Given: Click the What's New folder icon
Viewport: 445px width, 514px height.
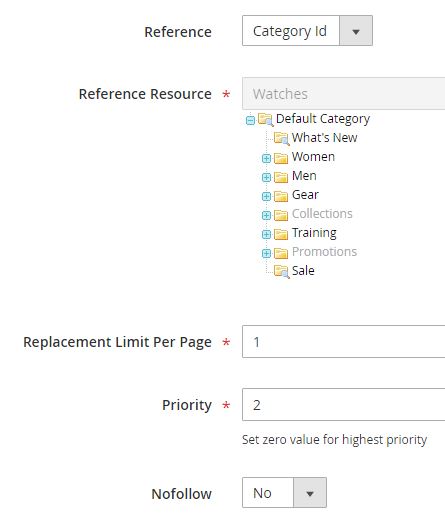Looking at the screenshot, I should click(x=281, y=138).
